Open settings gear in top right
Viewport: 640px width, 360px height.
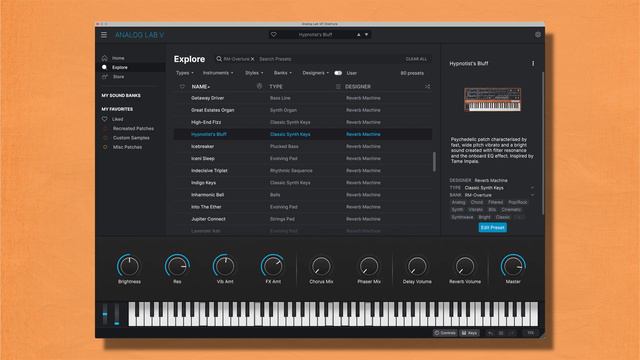tap(538, 35)
